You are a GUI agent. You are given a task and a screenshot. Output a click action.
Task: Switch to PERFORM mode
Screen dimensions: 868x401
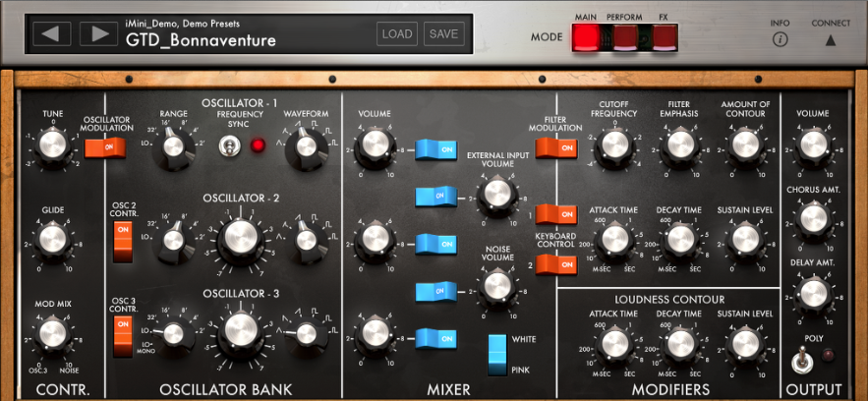624,37
